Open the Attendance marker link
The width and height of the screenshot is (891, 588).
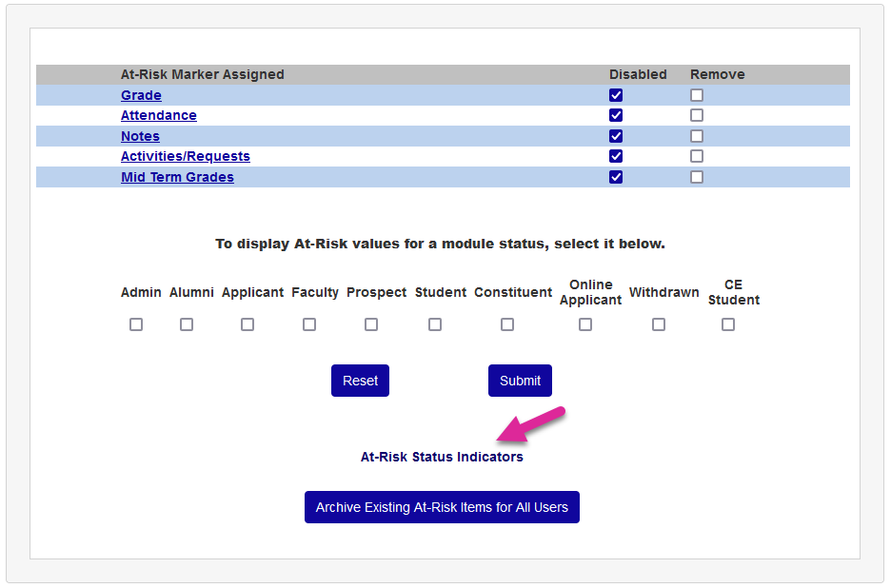158,115
